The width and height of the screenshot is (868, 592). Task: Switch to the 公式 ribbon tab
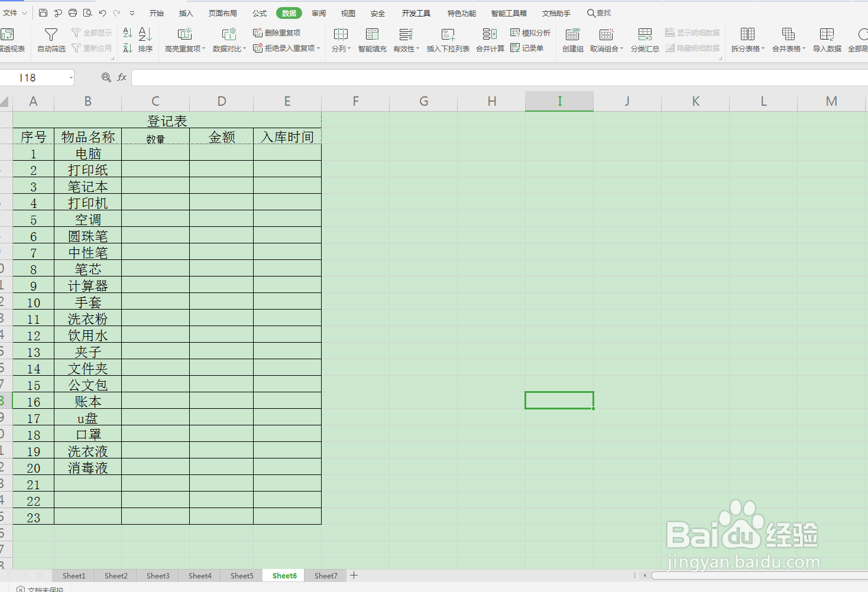click(x=258, y=12)
